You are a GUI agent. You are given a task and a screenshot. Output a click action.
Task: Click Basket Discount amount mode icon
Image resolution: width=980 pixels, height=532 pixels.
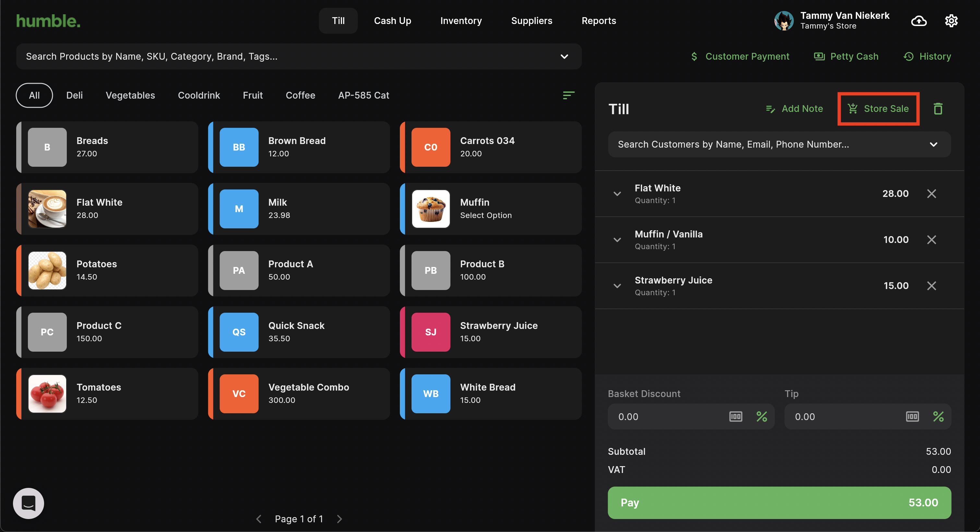[735, 417]
